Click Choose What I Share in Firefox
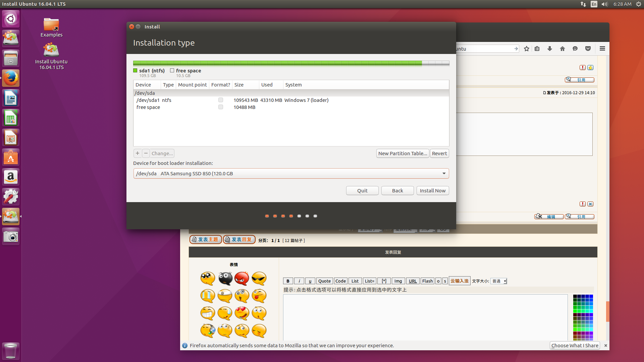644x362 pixels. click(575, 345)
